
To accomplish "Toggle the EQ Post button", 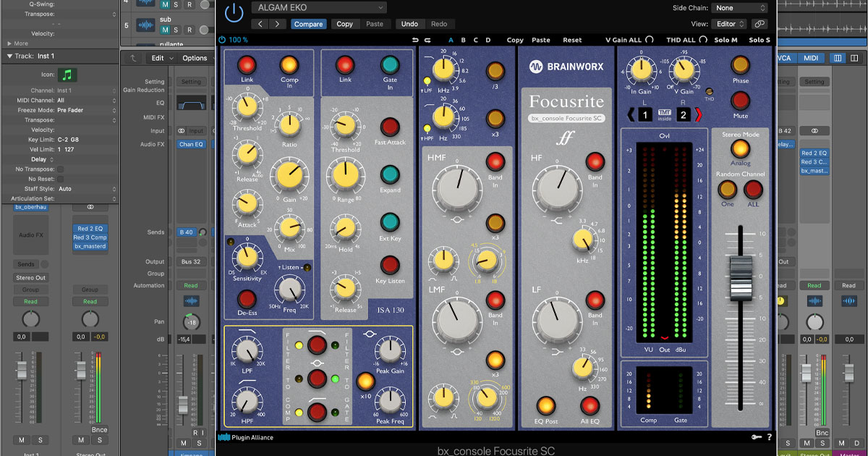I will tap(546, 406).
